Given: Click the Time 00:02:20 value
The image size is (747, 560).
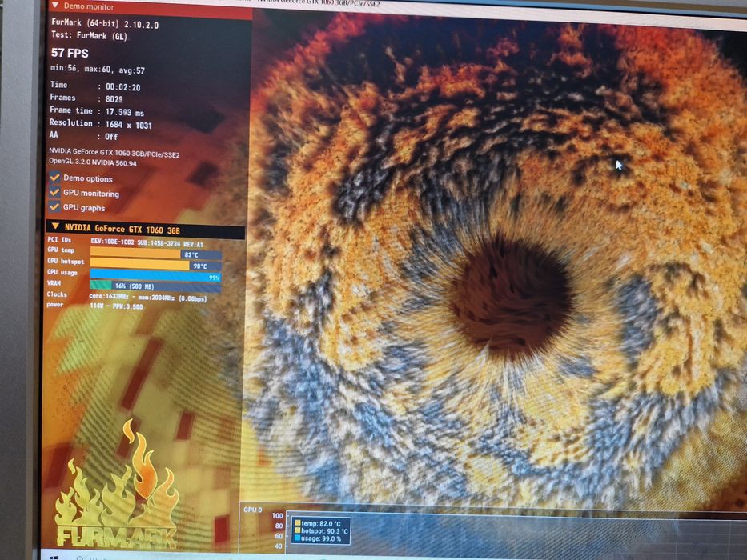Looking at the screenshot, I should tap(123, 87).
